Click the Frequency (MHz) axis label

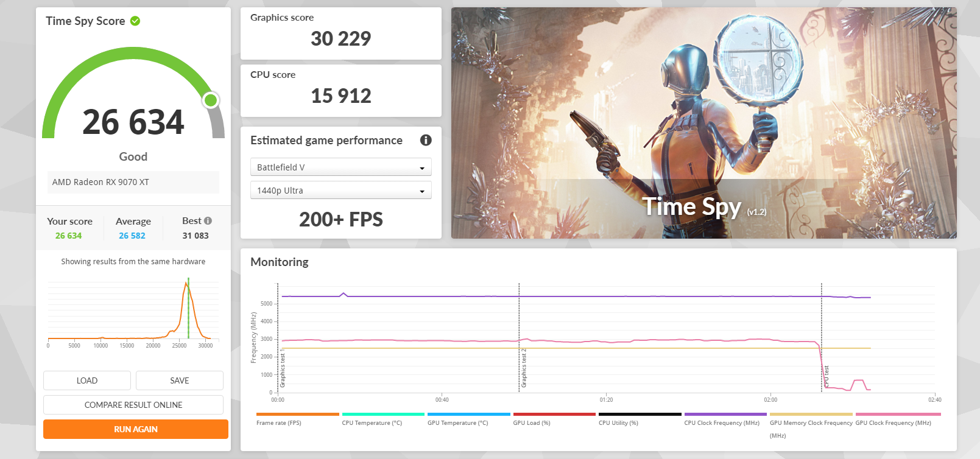tap(253, 338)
